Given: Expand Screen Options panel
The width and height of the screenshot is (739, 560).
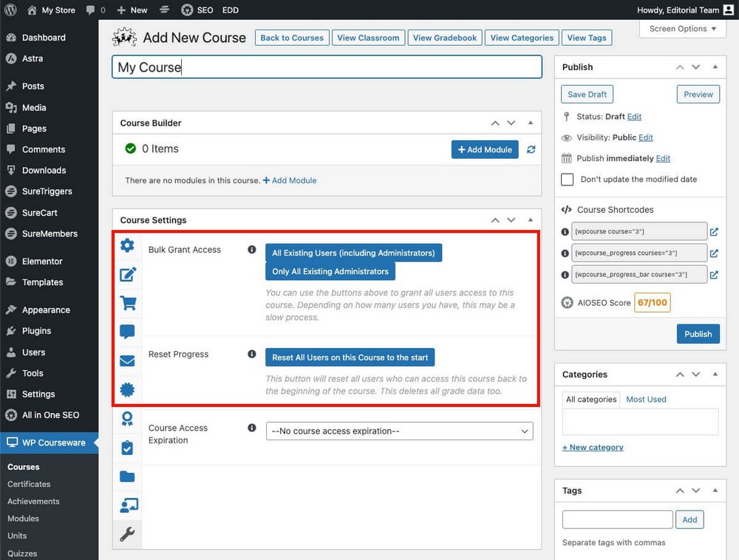Looking at the screenshot, I should pyautogui.click(x=682, y=29).
